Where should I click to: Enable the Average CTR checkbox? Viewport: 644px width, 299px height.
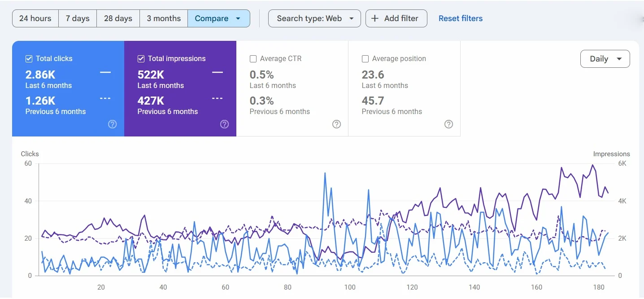(253, 59)
